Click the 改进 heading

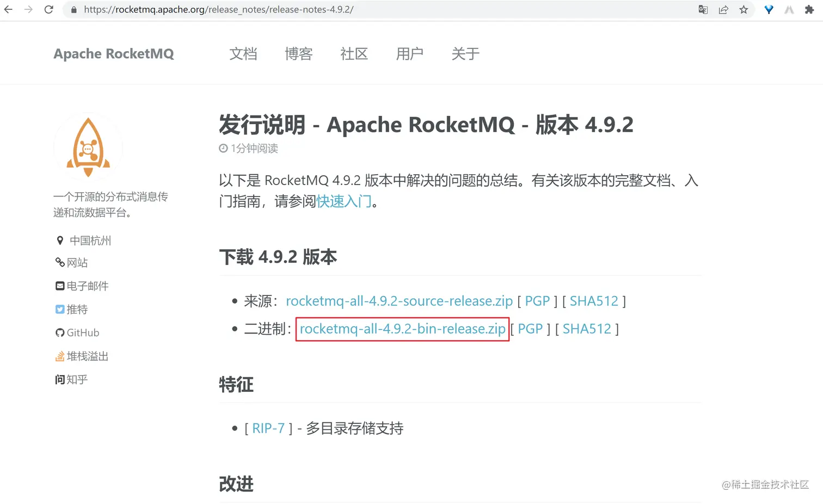click(x=236, y=484)
